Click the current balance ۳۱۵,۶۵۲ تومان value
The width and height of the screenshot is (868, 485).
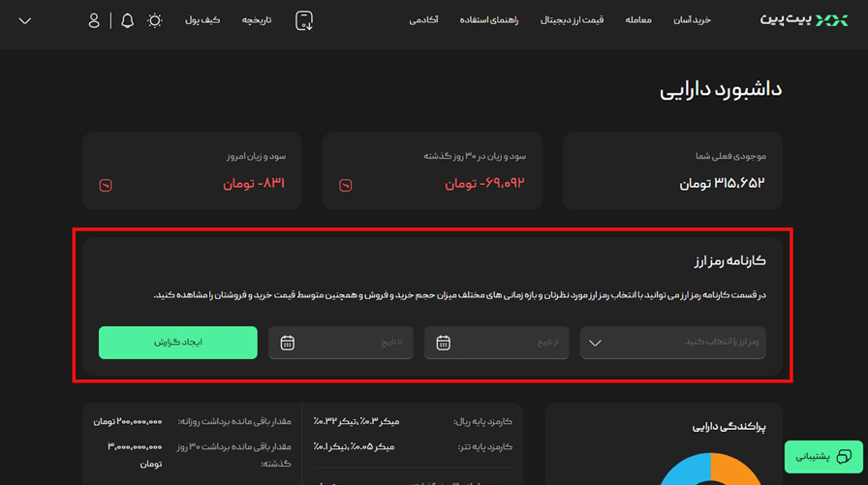722,183
